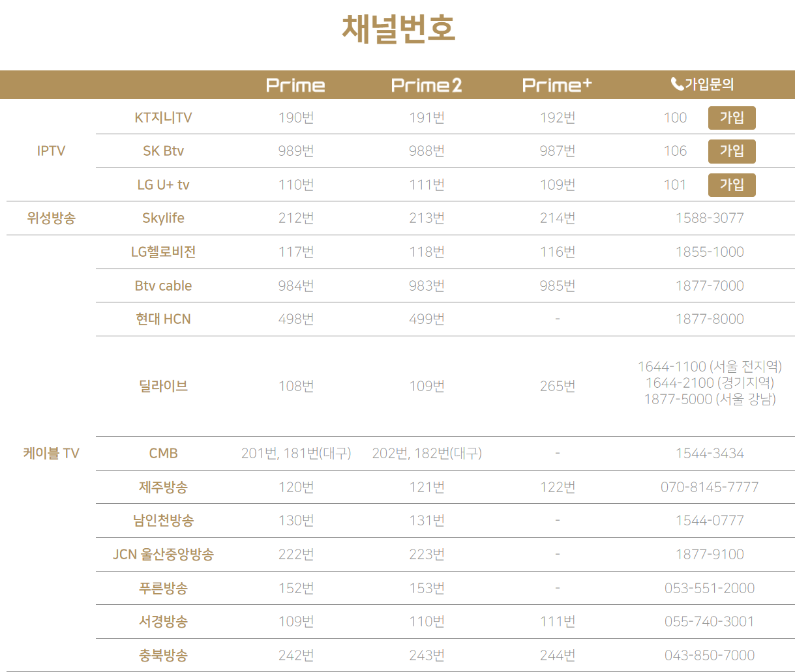Click the 116번 channel cell

pos(558,252)
